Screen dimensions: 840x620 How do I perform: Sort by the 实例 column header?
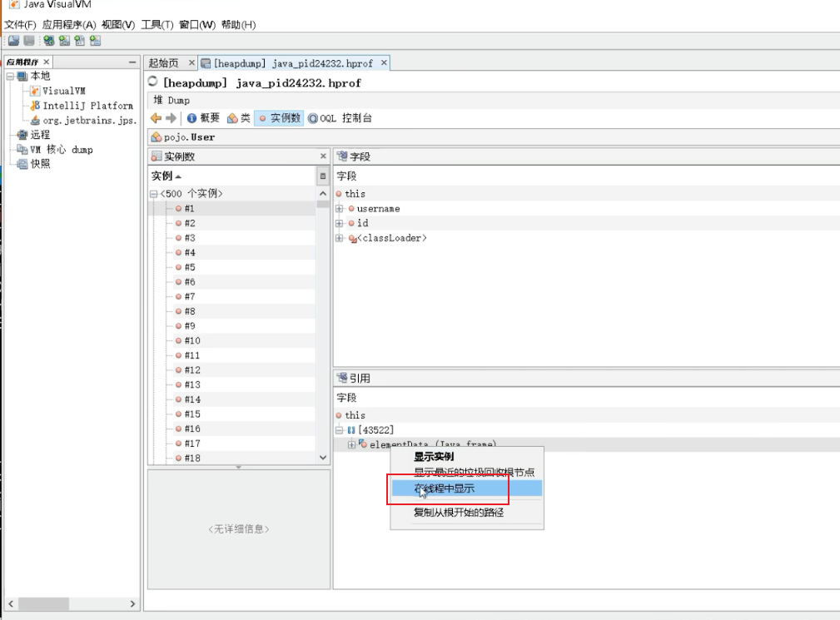(231, 176)
